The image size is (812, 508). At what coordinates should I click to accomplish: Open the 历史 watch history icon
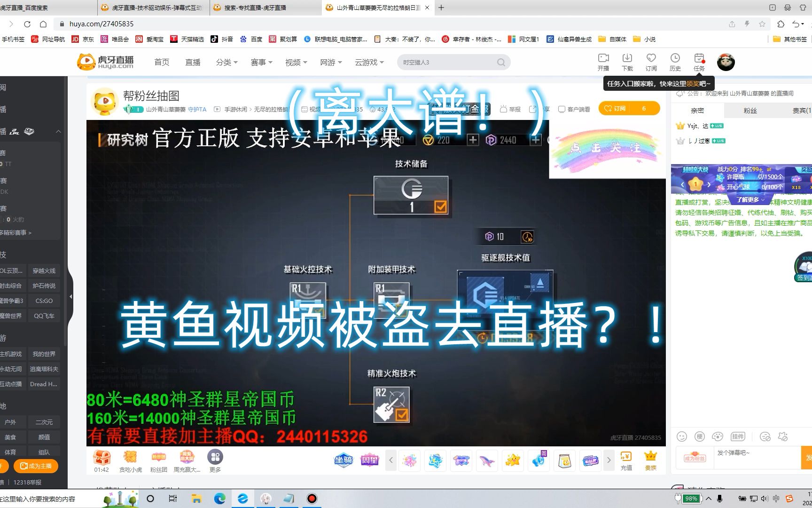675,62
